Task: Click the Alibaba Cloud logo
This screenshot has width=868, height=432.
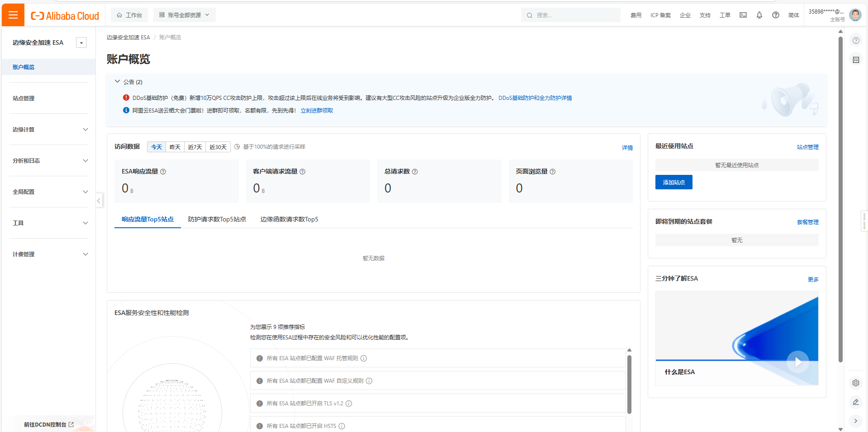Action: click(x=64, y=15)
